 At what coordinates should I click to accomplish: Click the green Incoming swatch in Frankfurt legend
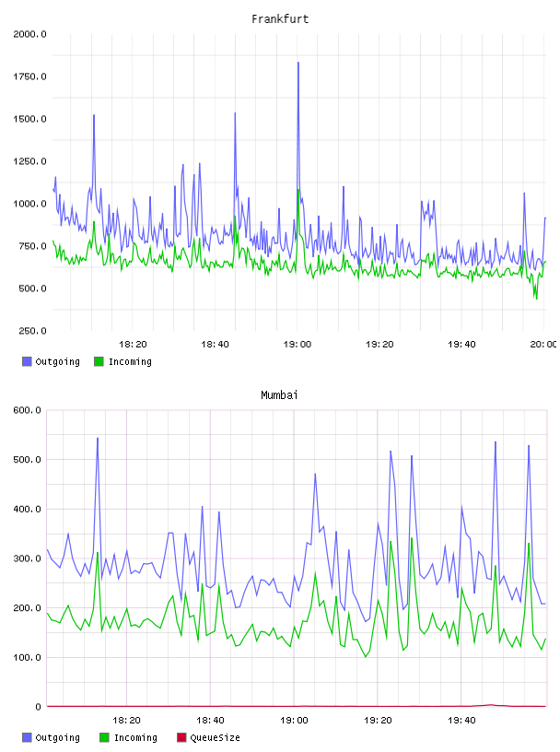[x=99, y=361]
